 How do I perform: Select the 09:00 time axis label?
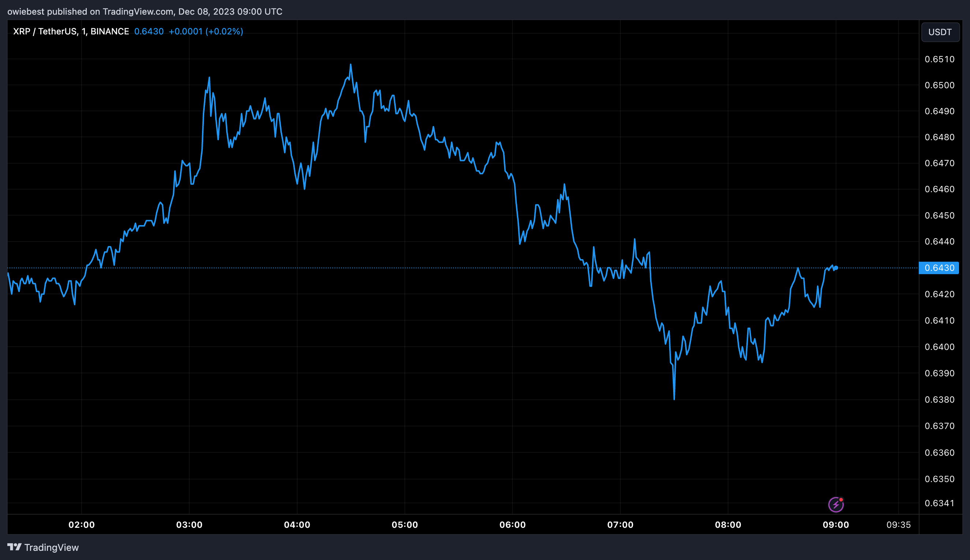click(x=836, y=524)
